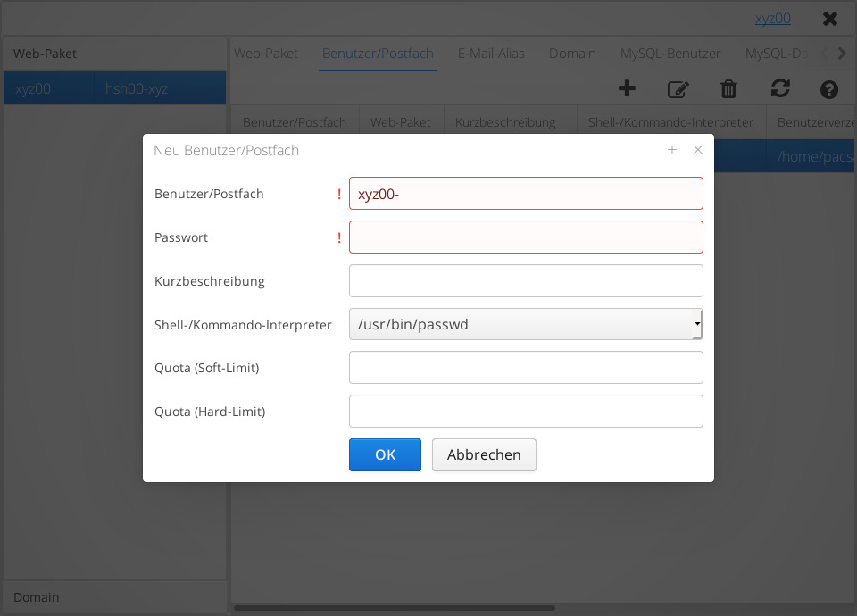Maximize dialog with the plus icon
This screenshot has height=616, width=857.
pos(672,150)
